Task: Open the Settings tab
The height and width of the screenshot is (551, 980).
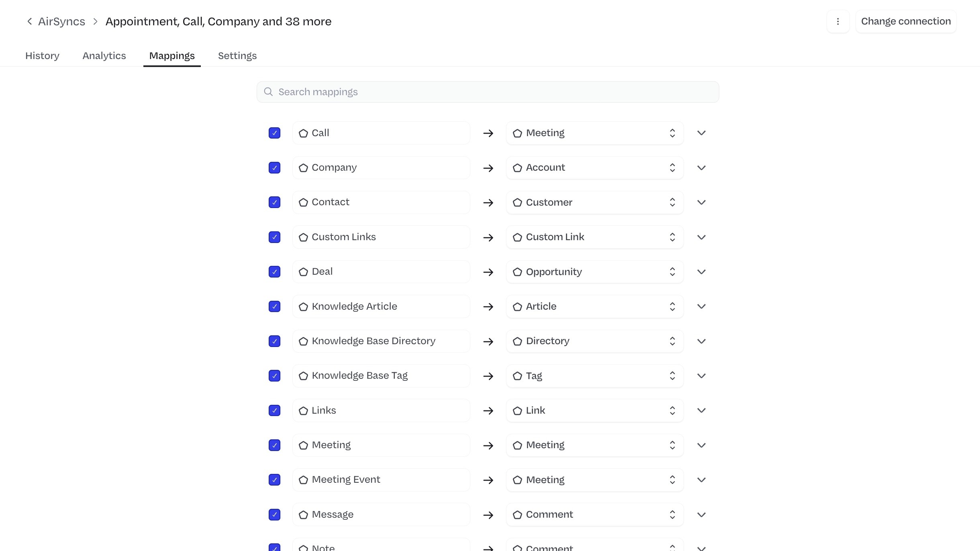Action: point(237,56)
